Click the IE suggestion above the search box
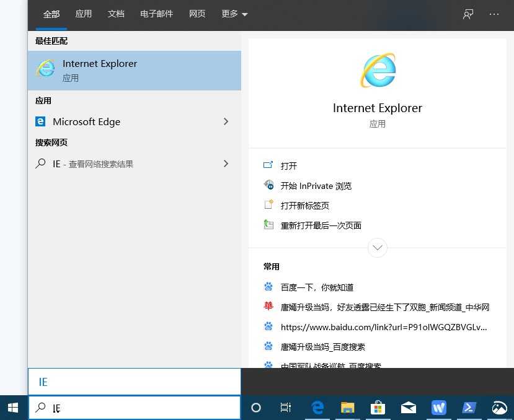 [x=135, y=382]
